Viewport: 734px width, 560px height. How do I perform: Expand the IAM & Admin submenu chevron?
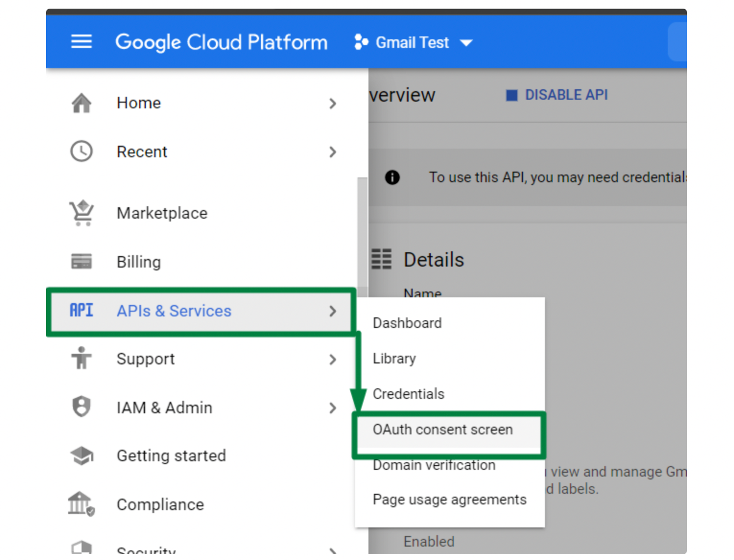333,408
